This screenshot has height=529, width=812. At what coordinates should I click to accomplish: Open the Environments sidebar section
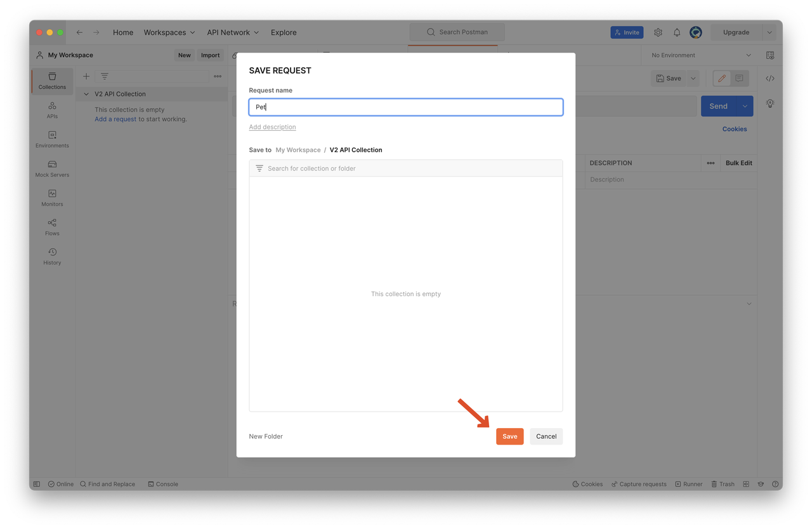(x=52, y=139)
